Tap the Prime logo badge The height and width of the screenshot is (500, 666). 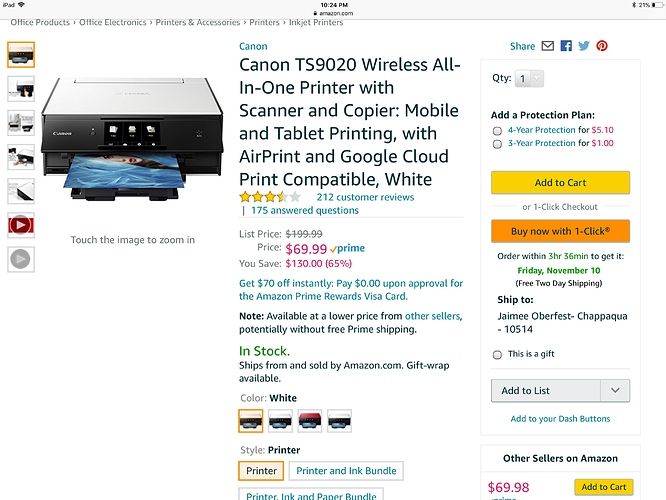(x=348, y=248)
